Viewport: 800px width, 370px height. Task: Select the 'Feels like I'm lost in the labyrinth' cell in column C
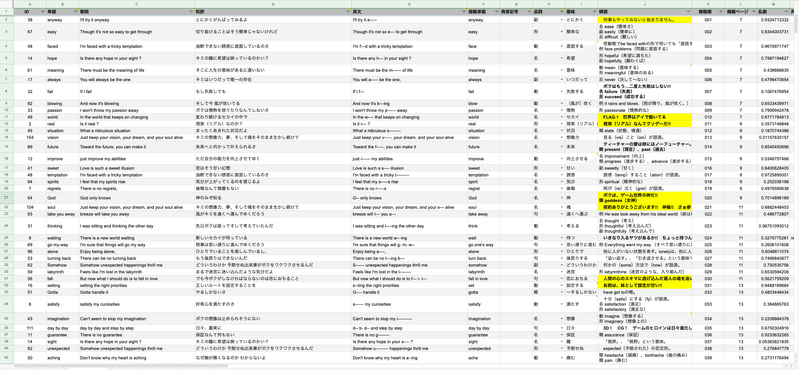137,272
